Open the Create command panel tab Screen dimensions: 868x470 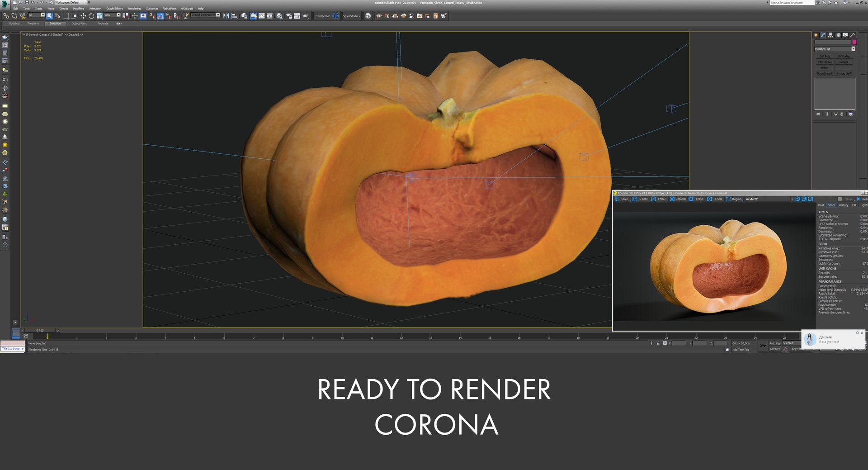coord(816,35)
